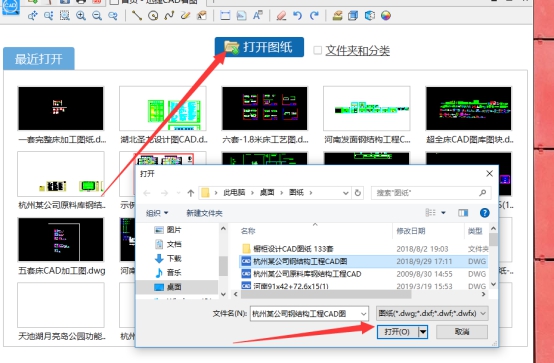
Task: Click the layers stack toolbar icon
Action: click(x=337, y=16)
